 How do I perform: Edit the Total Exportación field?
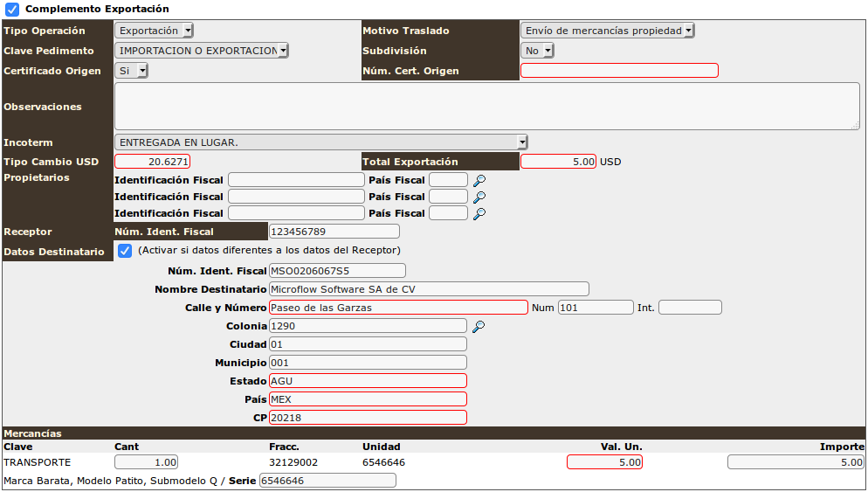click(559, 161)
